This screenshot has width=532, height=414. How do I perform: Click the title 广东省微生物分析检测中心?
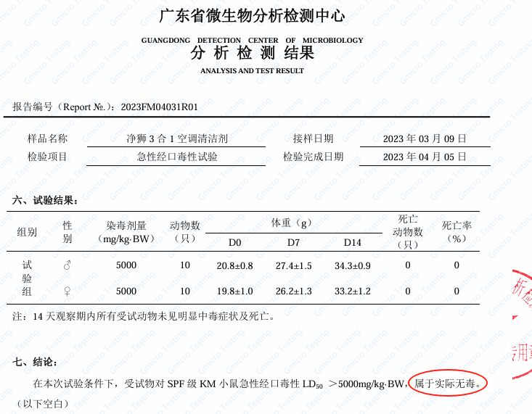252,16
